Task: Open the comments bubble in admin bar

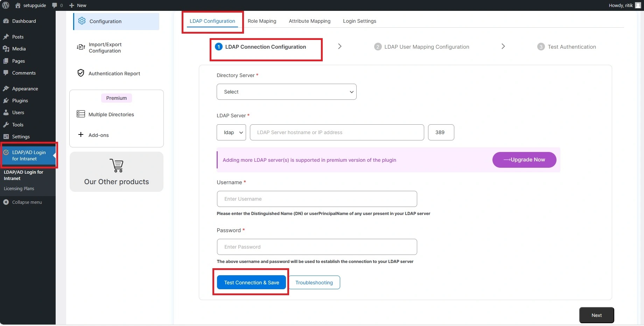Action: 55,5
